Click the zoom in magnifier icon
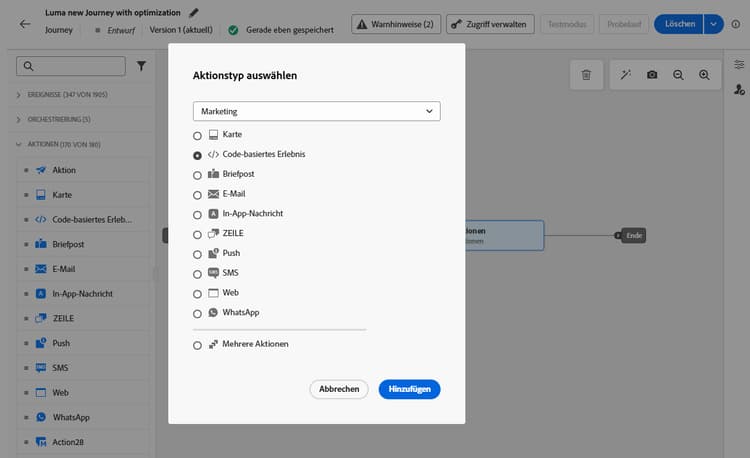This screenshot has width=750, height=458. point(704,75)
